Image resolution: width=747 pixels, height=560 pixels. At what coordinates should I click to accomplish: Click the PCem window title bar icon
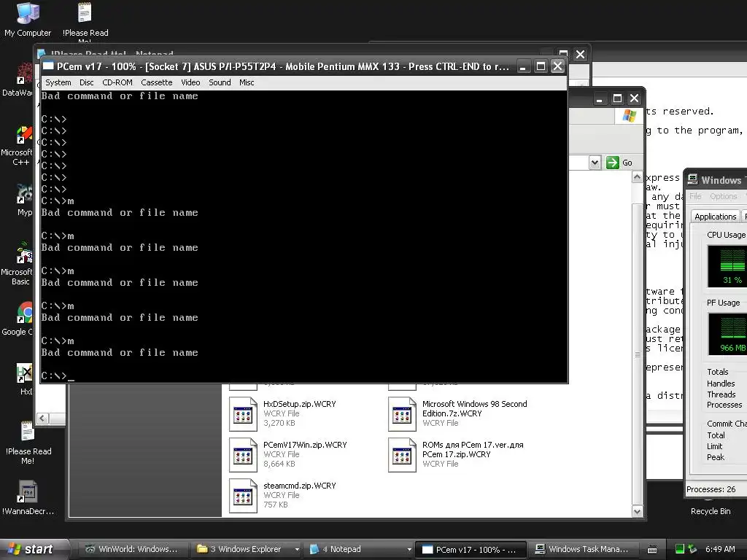48,66
